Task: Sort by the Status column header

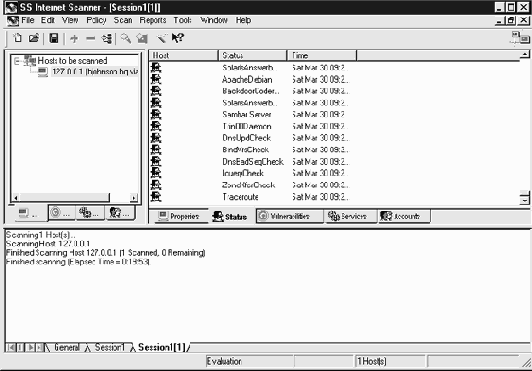Action: pyautogui.click(x=252, y=55)
